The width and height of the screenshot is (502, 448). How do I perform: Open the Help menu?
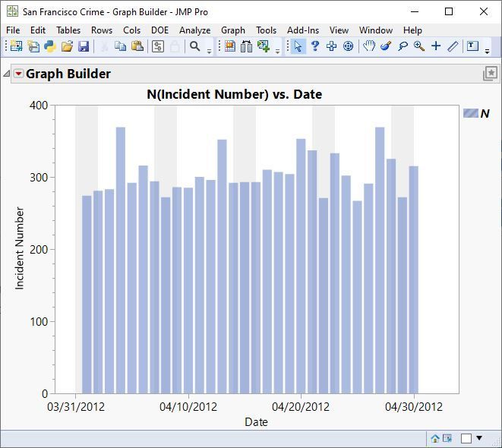coord(412,30)
